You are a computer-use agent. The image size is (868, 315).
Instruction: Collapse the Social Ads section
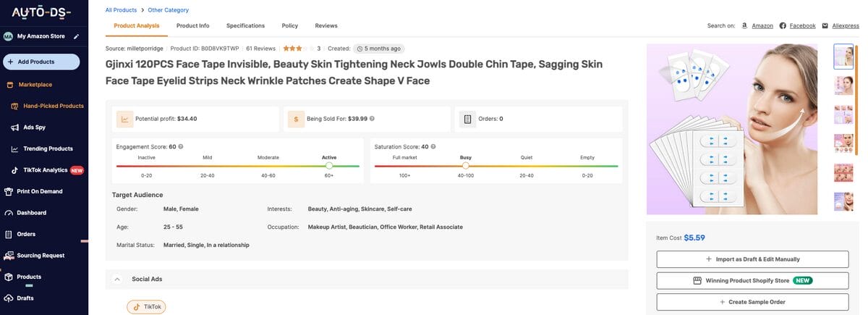pos(117,279)
